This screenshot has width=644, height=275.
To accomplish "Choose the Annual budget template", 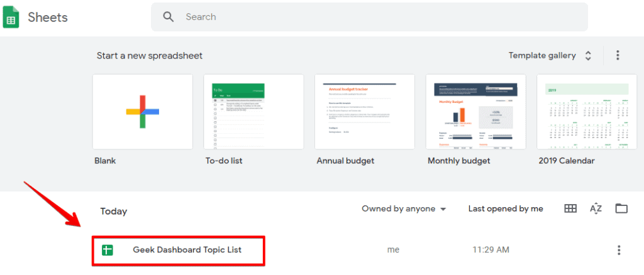I will (x=365, y=112).
